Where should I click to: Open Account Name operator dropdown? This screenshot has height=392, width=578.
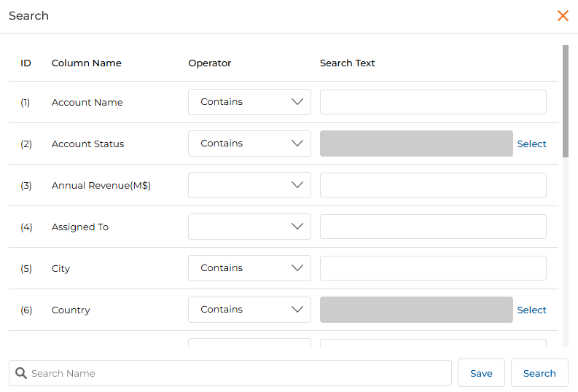point(249,102)
